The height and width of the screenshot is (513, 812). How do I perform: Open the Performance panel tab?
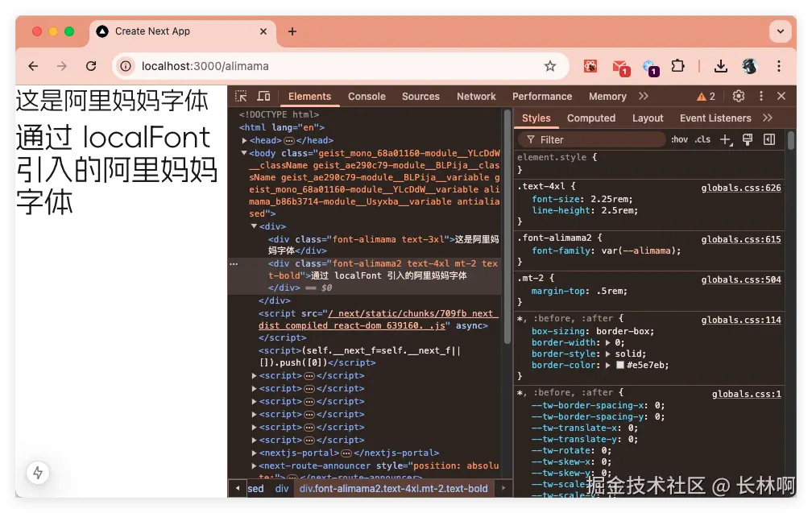tap(541, 97)
